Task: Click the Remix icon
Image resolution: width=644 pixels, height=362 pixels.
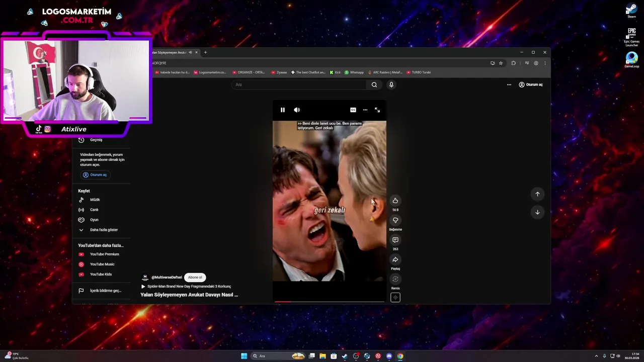Action: [395, 279]
